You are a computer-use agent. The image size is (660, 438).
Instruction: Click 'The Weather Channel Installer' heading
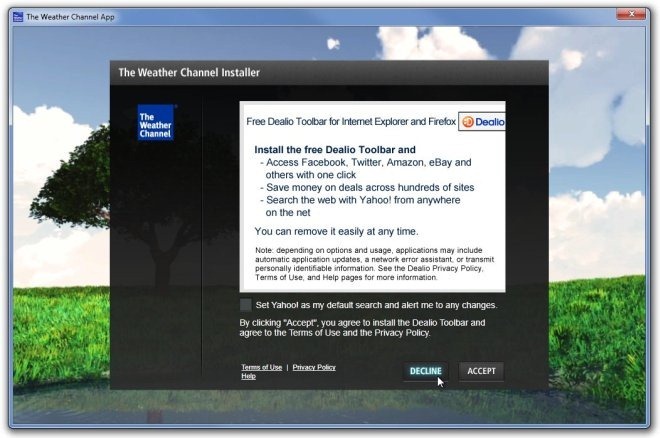(x=189, y=72)
